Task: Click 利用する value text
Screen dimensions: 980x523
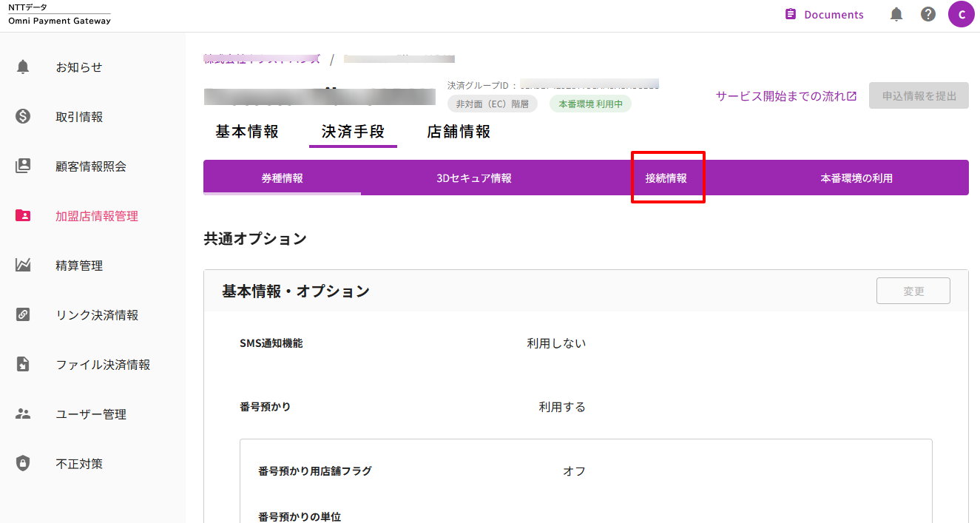Action: click(x=562, y=407)
